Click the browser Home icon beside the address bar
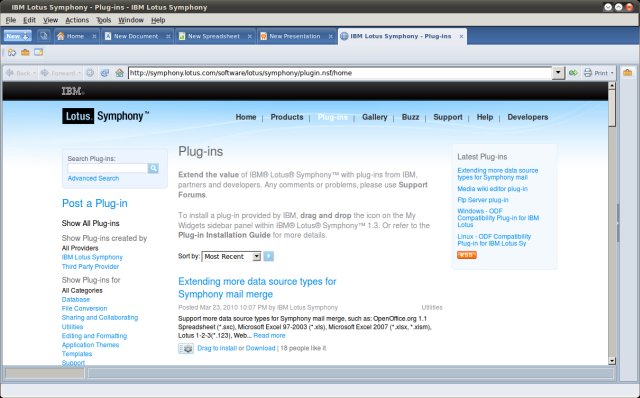The height and width of the screenshot is (398, 640). point(119,73)
